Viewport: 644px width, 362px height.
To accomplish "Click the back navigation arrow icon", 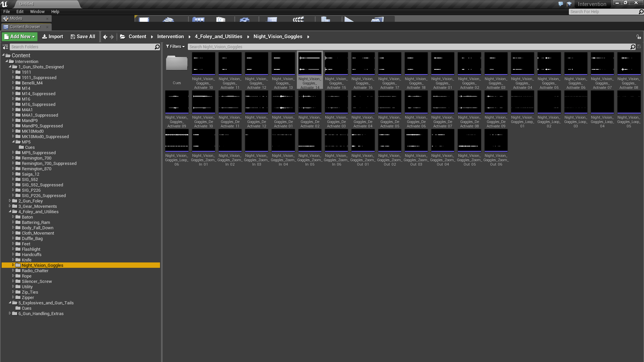I will tap(105, 37).
